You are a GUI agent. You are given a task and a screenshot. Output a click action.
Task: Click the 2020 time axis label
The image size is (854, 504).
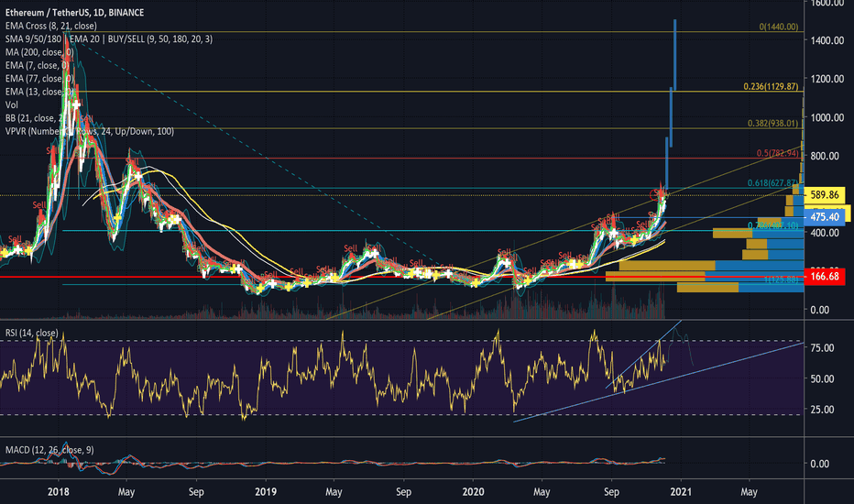click(x=473, y=491)
